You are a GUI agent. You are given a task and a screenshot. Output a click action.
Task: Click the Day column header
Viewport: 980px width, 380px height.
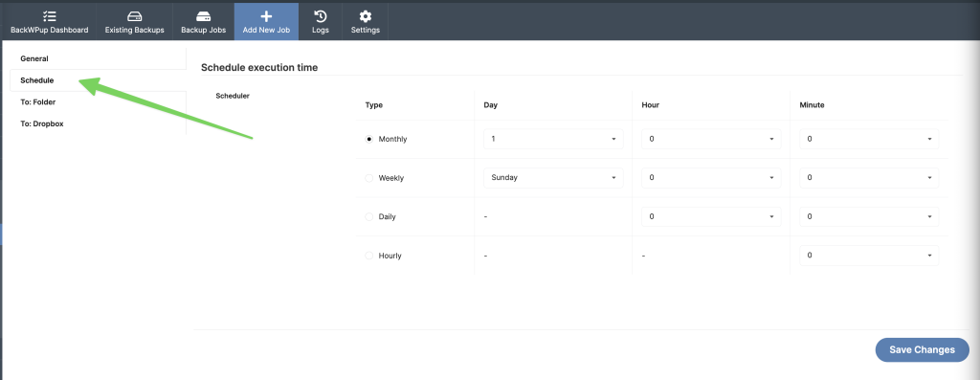point(491,105)
